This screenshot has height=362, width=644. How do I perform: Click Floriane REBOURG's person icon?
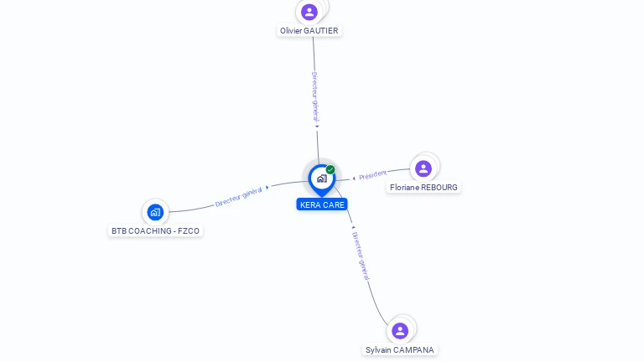click(x=423, y=168)
